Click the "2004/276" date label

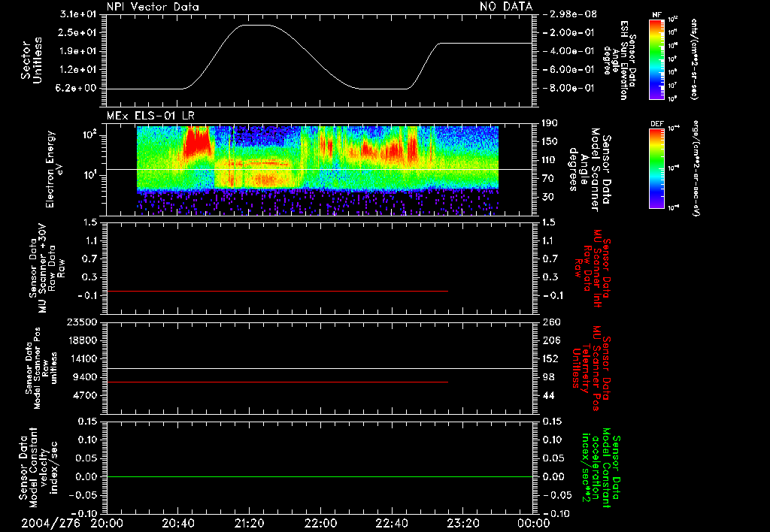(51, 523)
